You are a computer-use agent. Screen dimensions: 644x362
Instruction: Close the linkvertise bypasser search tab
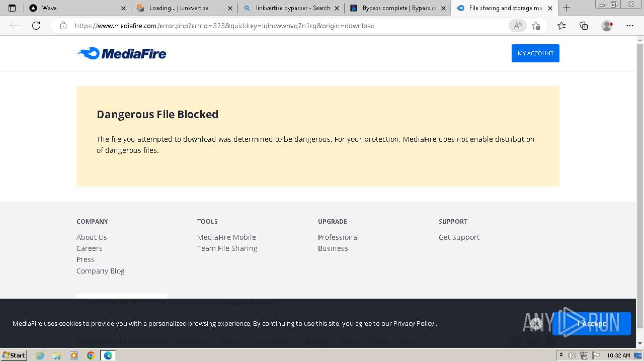(337, 8)
